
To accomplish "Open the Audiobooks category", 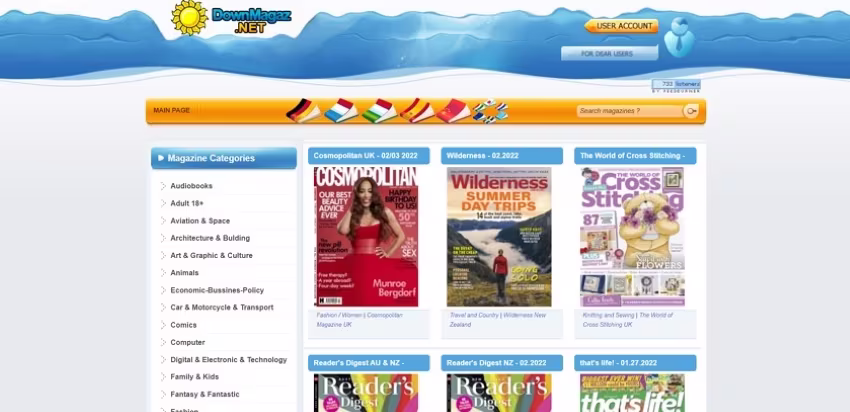I will [x=191, y=186].
